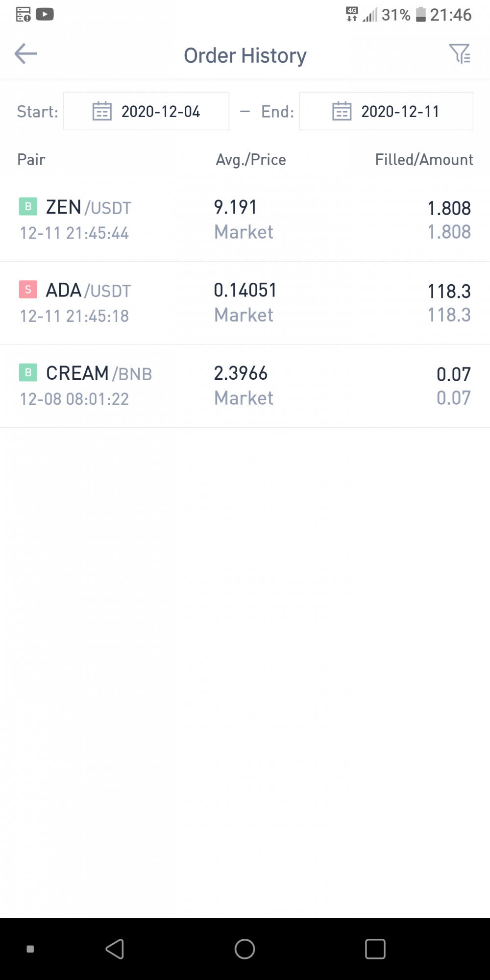Open Start date picker 2020-12-04
Screen dimensions: 490x980
pos(146,111)
